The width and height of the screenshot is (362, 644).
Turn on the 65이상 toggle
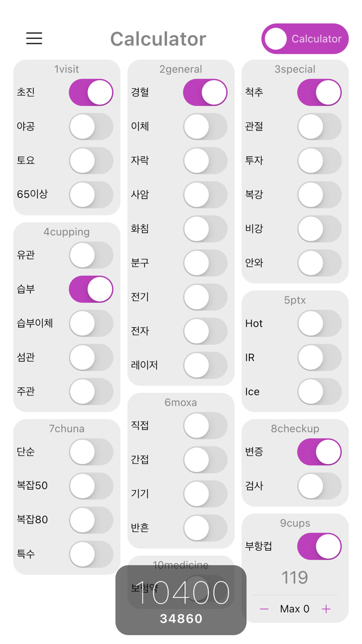click(x=90, y=195)
